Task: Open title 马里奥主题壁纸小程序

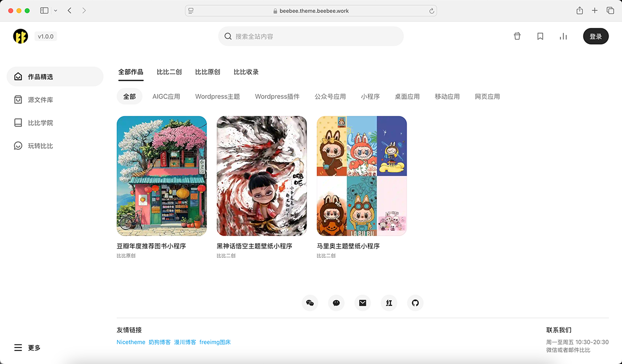Action: click(x=348, y=246)
